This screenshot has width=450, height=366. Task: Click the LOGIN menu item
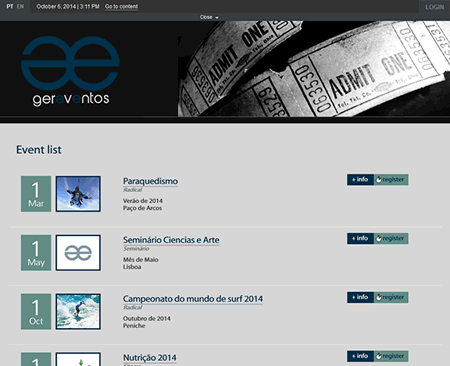point(434,7)
